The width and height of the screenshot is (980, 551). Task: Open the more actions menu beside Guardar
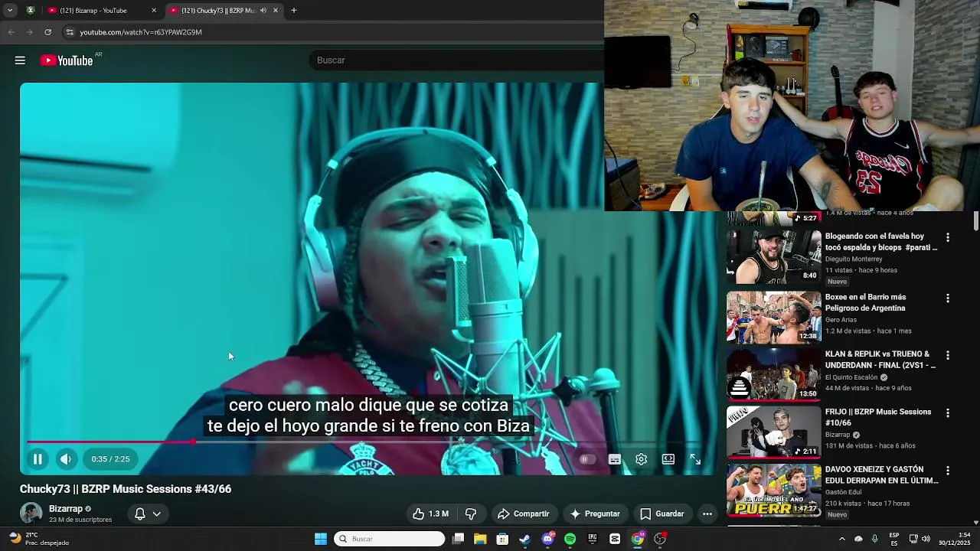tap(707, 514)
